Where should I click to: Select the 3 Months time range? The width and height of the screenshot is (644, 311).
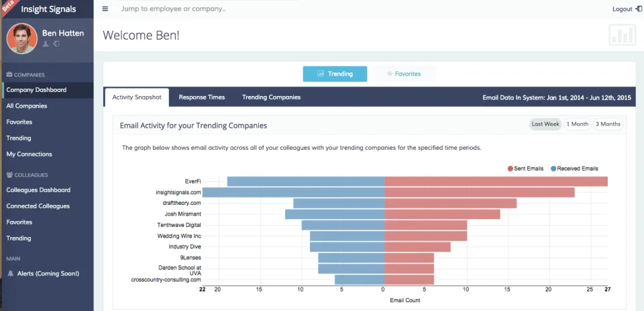(608, 124)
